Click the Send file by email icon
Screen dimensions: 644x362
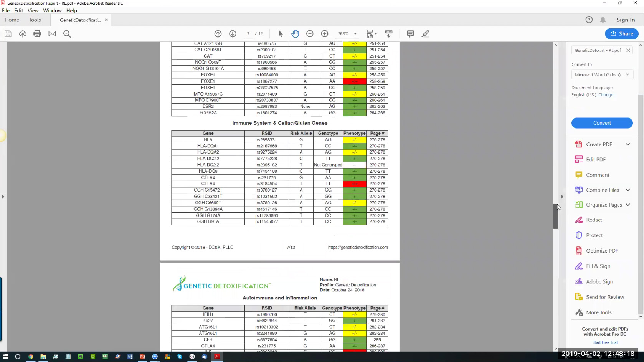pos(52,34)
